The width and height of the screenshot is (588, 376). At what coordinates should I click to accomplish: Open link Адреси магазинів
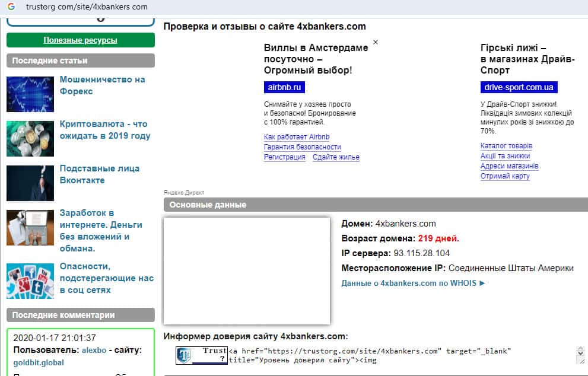click(509, 166)
